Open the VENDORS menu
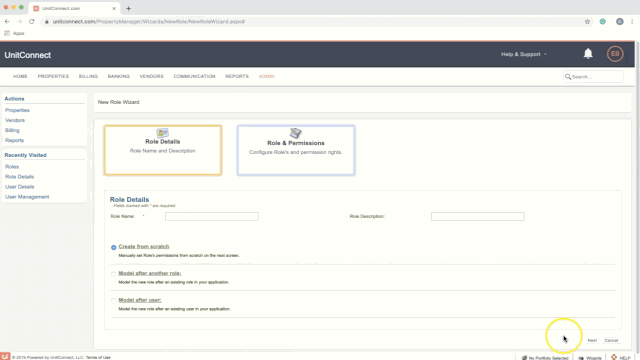Viewport: 640px width, 360px height. (x=151, y=76)
